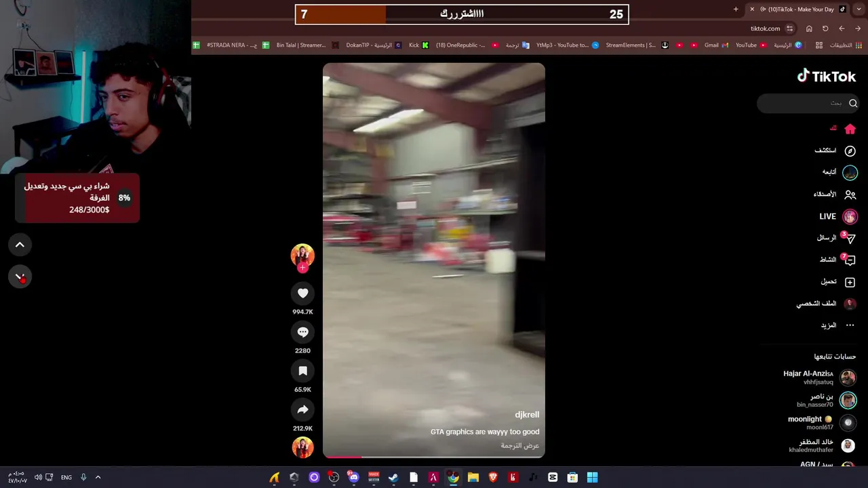Open site settings icon beside tiktok.com
This screenshot has width=868, height=488.
point(789,28)
